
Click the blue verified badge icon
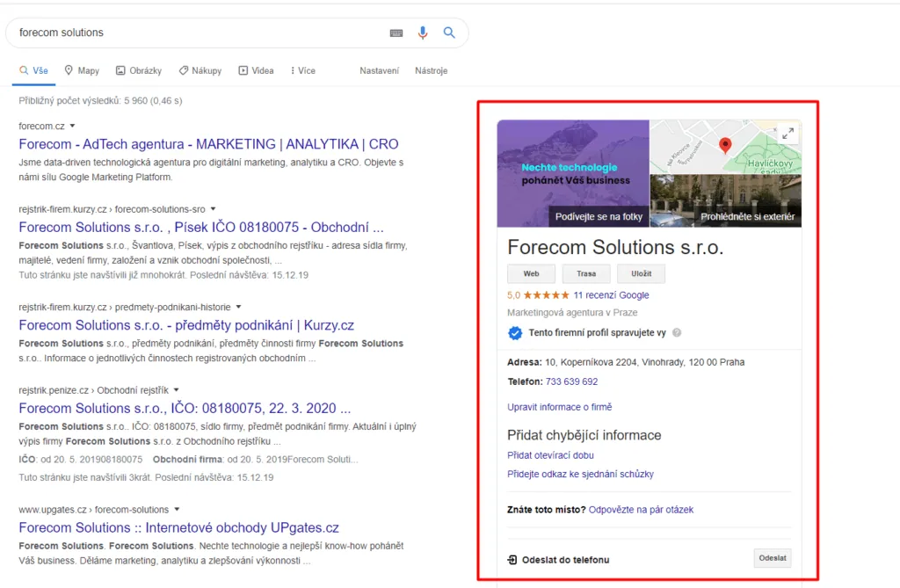coord(515,333)
